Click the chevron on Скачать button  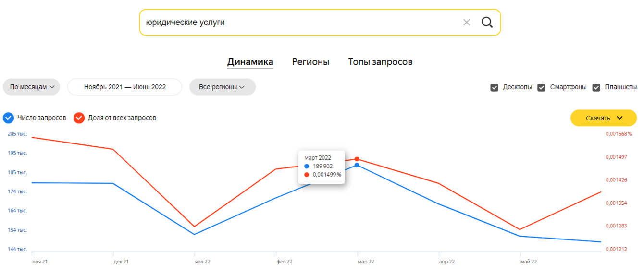pos(619,118)
